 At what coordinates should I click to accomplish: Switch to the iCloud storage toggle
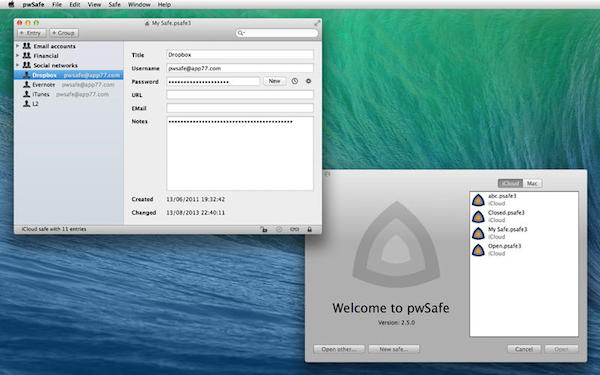510,183
